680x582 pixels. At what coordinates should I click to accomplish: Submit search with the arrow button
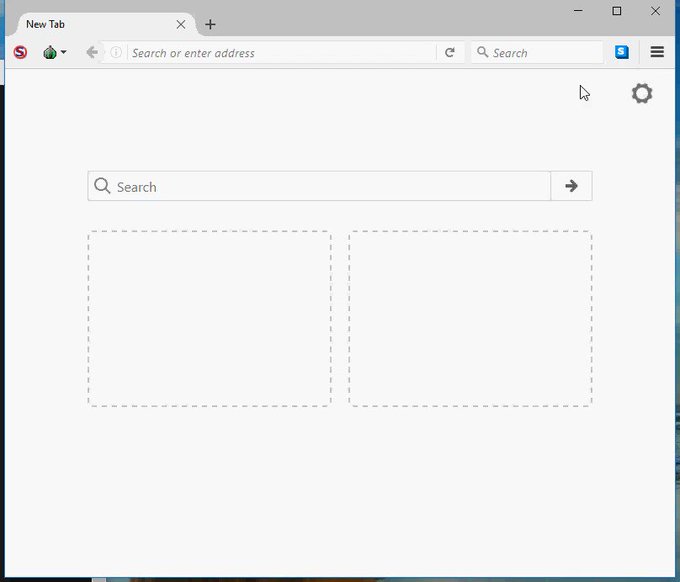pyautogui.click(x=571, y=186)
